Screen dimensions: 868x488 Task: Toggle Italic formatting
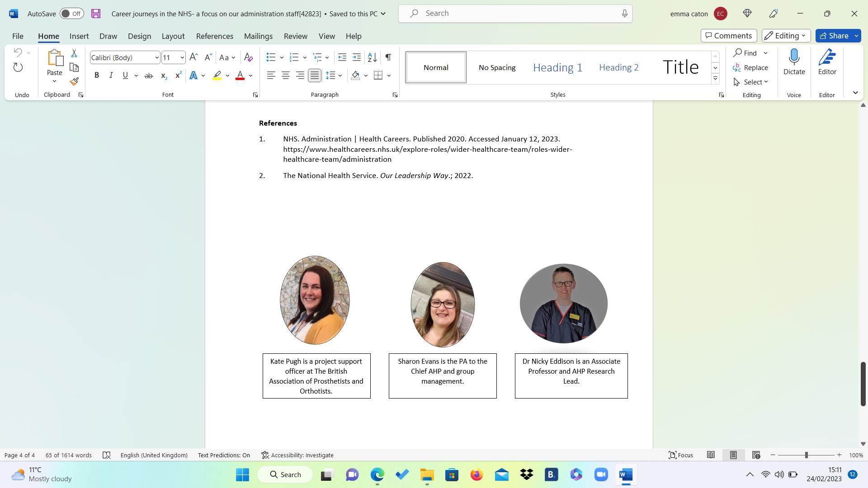(111, 75)
